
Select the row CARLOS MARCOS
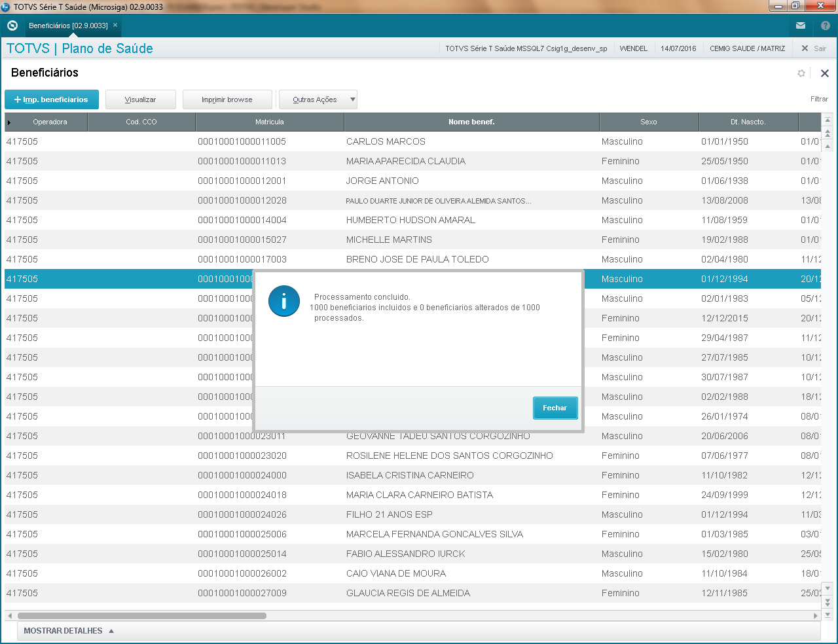click(413, 141)
